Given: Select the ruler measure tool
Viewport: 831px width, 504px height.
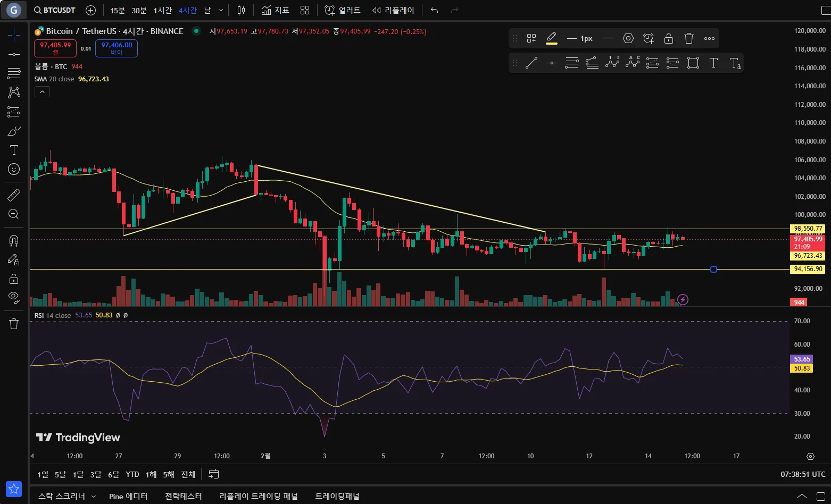Looking at the screenshot, I should coord(14,195).
